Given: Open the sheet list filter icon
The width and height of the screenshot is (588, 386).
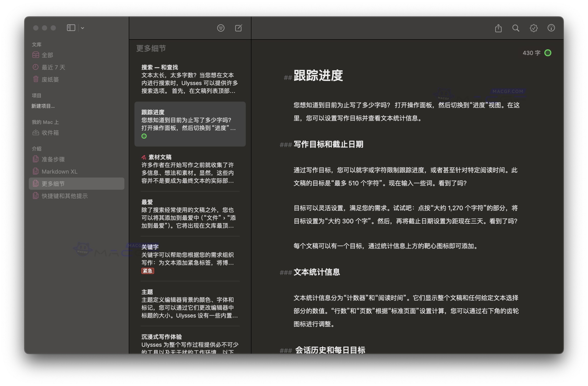Looking at the screenshot, I should (221, 28).
